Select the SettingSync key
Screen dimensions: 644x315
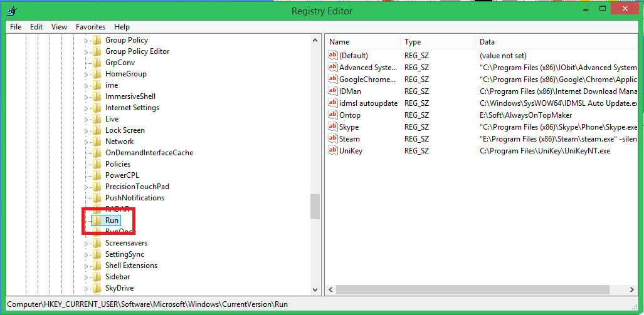(x=125, y=254)
